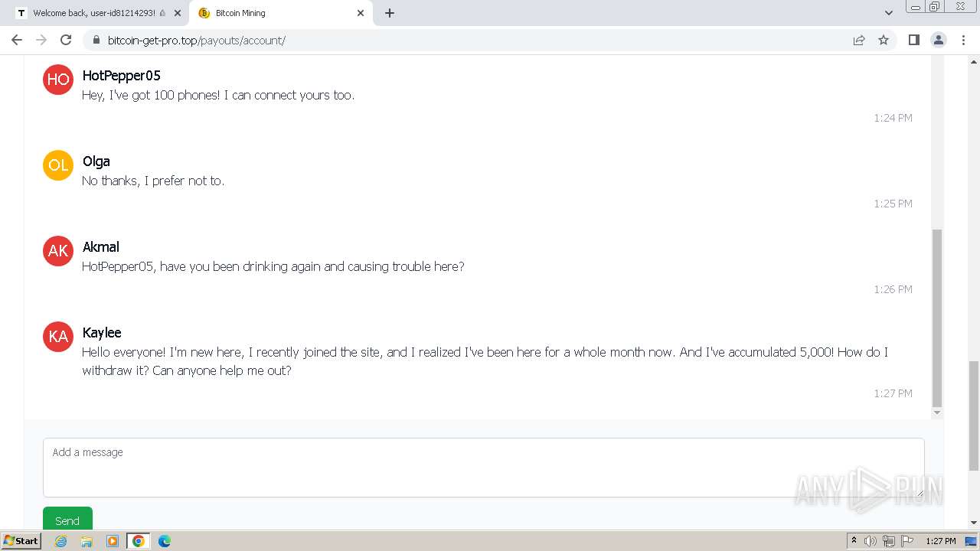View site security lock info

click(96, 40)
